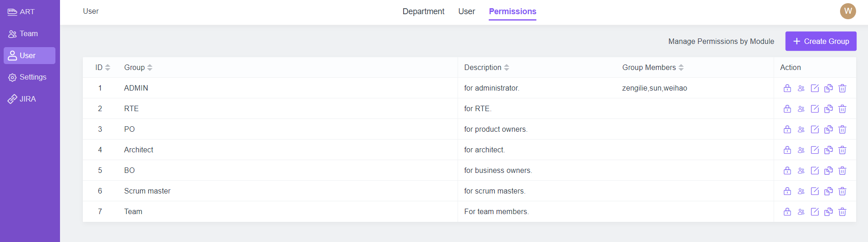The width and height of the screenshot is (868, 242).
Task: Click the Create Group button
Action: pyautogui.click(x=821, y=41)
